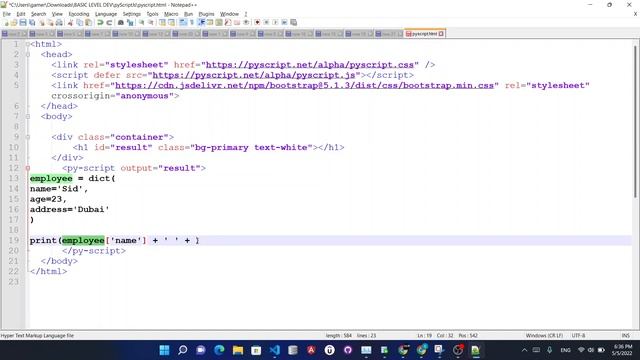Place cursor in 'Dubai' on line 16
Image resolution: width=640 pixels, height=360 pixels.
click(x=91, y=209)
